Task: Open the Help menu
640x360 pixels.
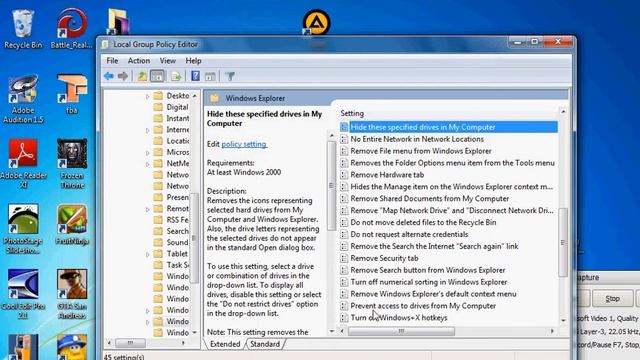Action: pyautogui.click(x=193, y=61)
